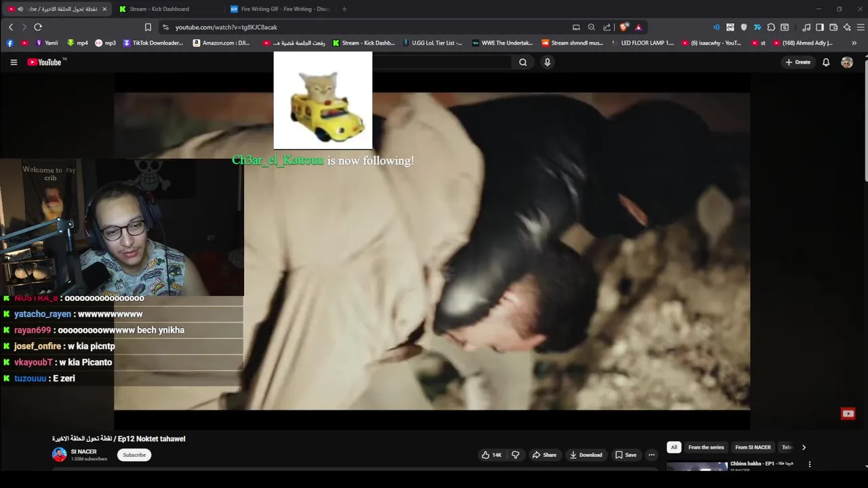This screenshot has width=868, height=488.
Task: Click the video title Ep12 Noktet tahawel
Action: pyautogui.click(x=119, y=439)
